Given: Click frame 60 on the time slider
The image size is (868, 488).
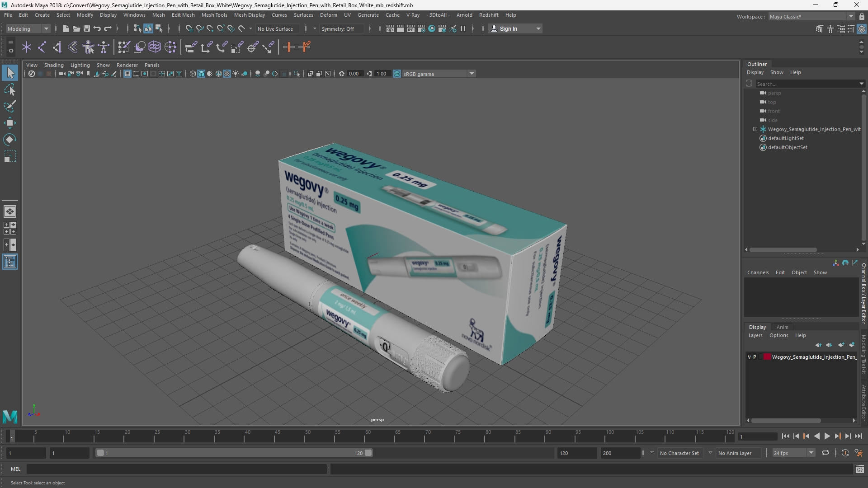Looking at the screenshot, I should point(368,436).
